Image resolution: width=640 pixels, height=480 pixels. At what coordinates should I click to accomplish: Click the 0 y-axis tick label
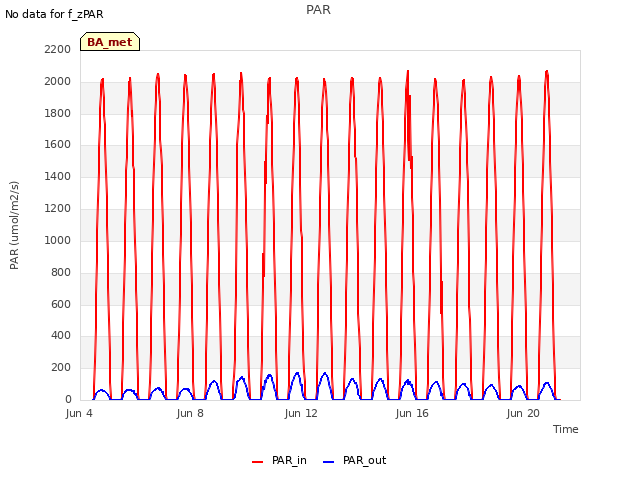pyautogui.click(x=68, y=399)
